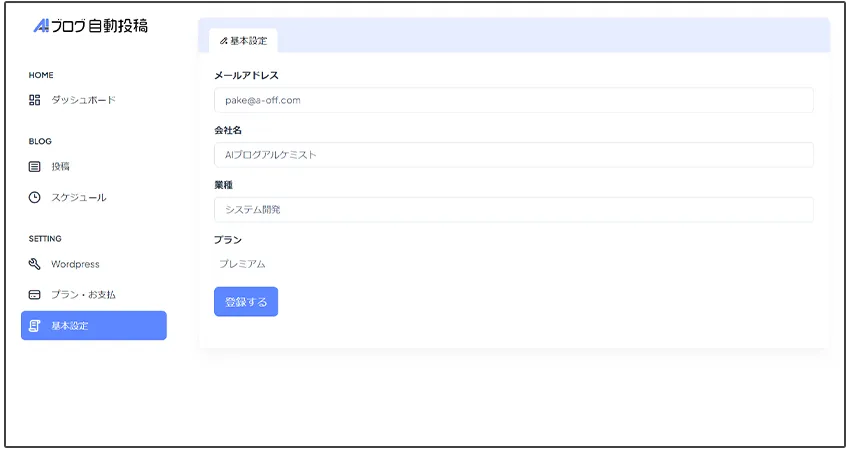Image resolution: width=850 pixels, height=450 pixels.
Task: Click the 基本設定 icon in the sidebar
Action: [35, 326]
